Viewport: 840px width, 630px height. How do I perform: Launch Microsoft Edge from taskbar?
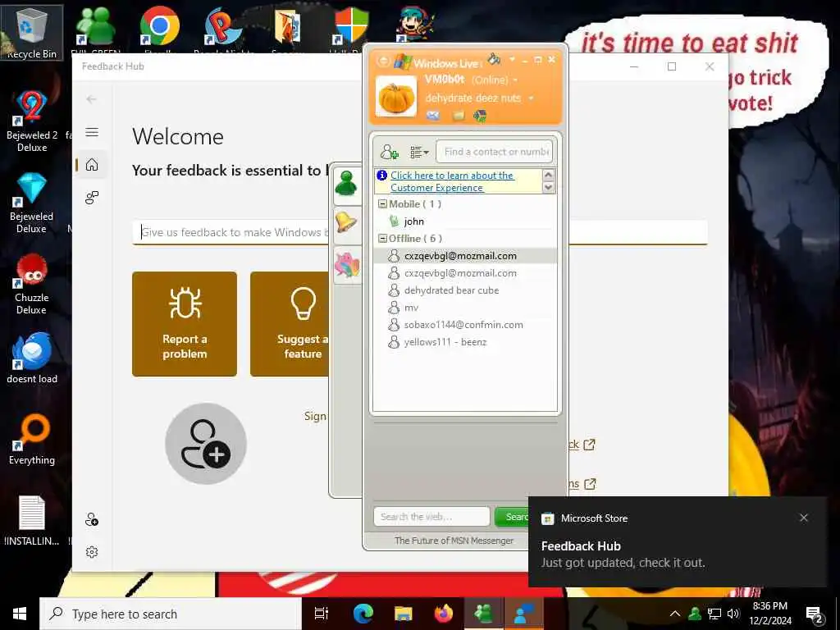tap(363, 614)
